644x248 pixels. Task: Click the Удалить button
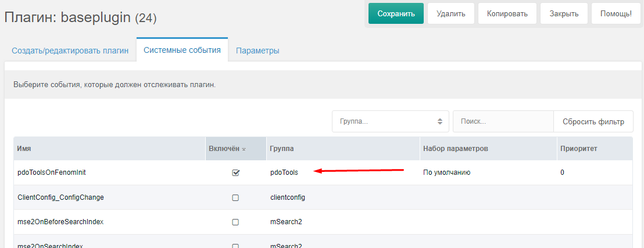click(x=451, y=13)
